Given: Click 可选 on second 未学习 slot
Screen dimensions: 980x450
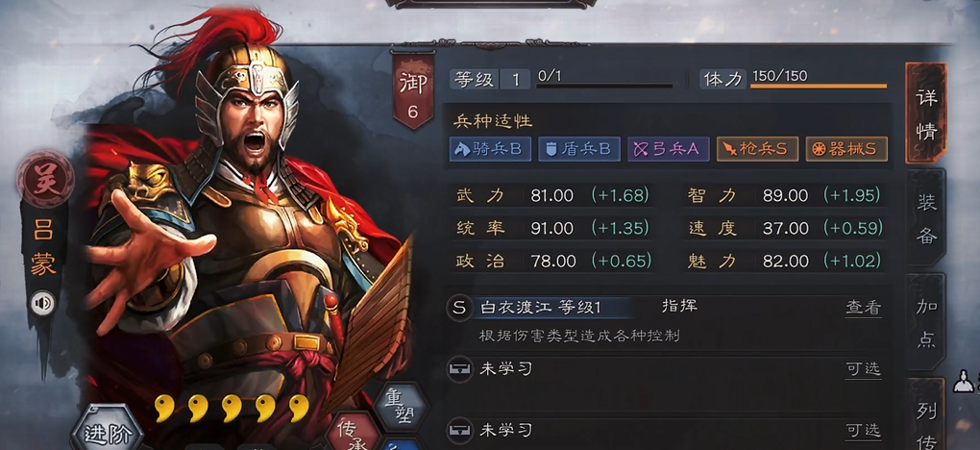Looking at the screenshot, I should coord(863,431).
